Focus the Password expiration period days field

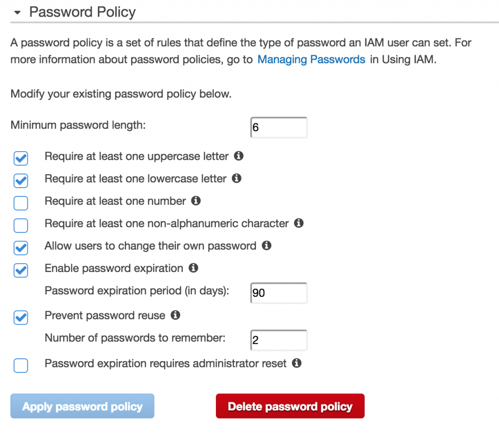pyautogui.click(x=279, y=293)
